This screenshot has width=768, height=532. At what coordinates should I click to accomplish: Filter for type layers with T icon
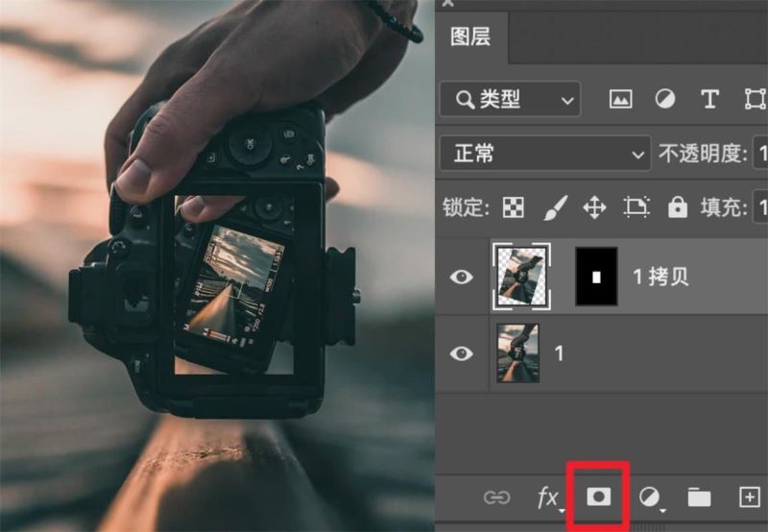(709, 99)
